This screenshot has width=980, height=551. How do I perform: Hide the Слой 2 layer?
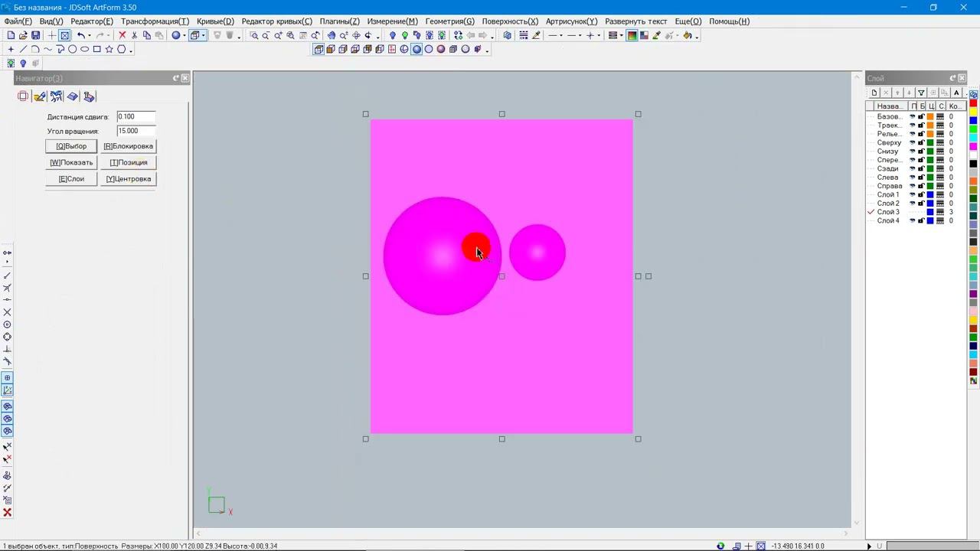(913, 204)
